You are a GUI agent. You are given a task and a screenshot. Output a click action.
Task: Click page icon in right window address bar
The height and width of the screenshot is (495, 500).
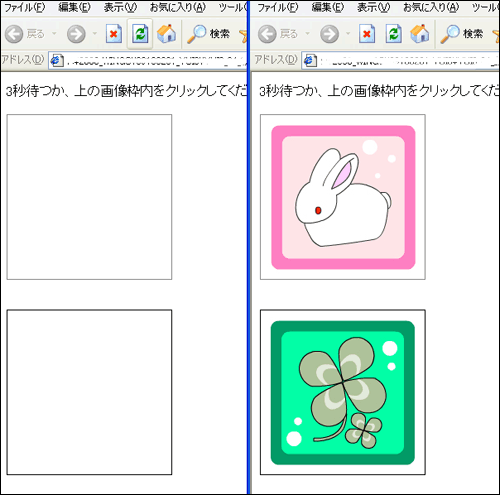click(x=311, y=60)
